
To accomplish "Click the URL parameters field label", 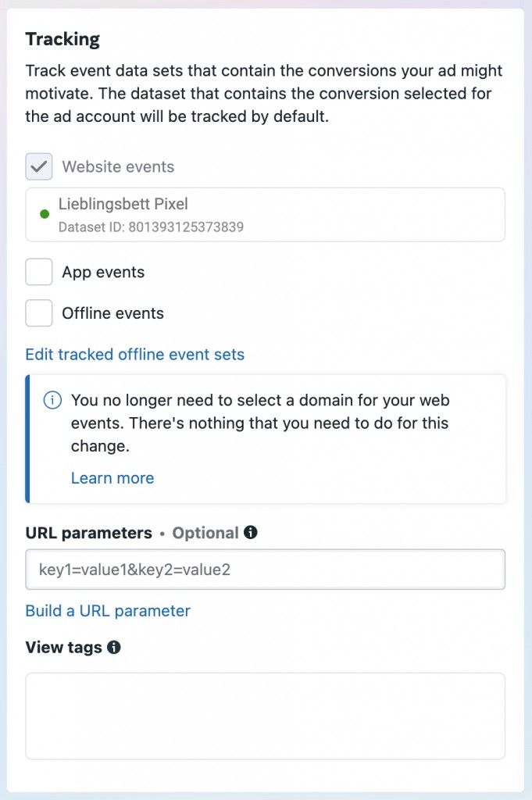I will pos(88,533).
